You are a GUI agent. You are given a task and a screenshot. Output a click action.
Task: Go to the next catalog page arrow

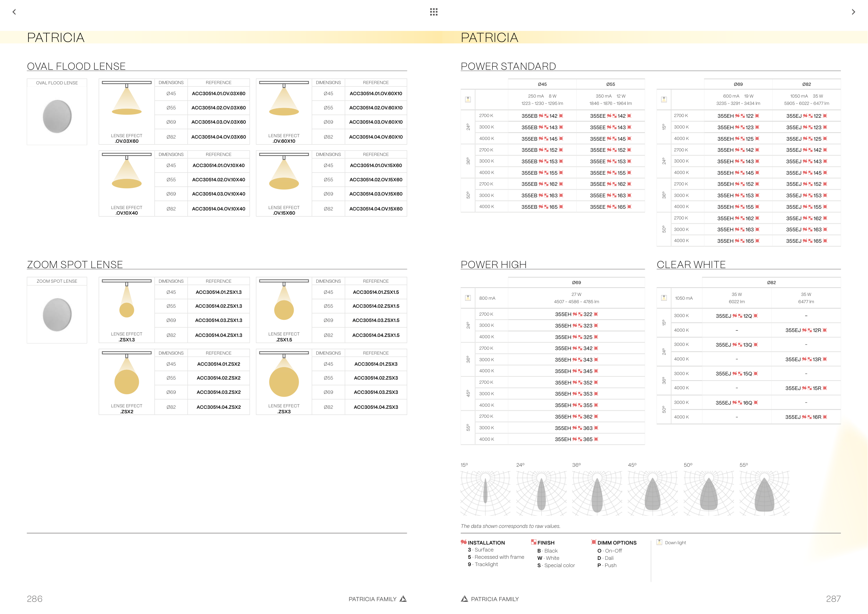coord(853,12)
